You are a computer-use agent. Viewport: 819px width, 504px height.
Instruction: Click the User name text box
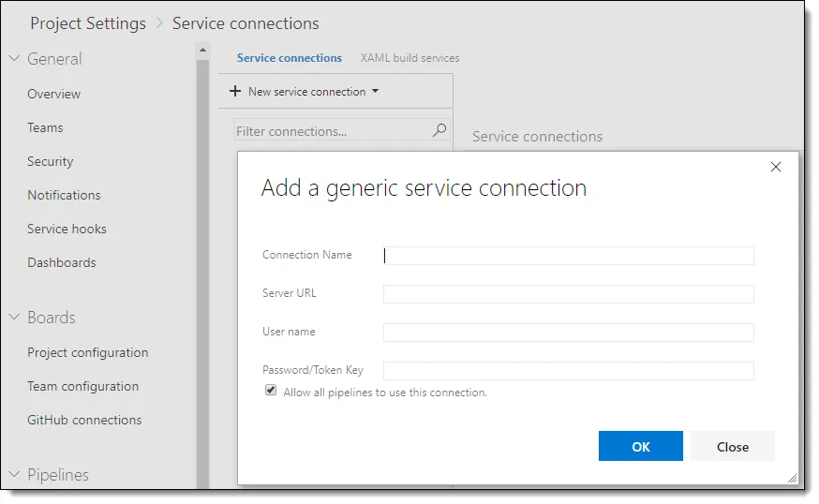(x=568, y=333)
